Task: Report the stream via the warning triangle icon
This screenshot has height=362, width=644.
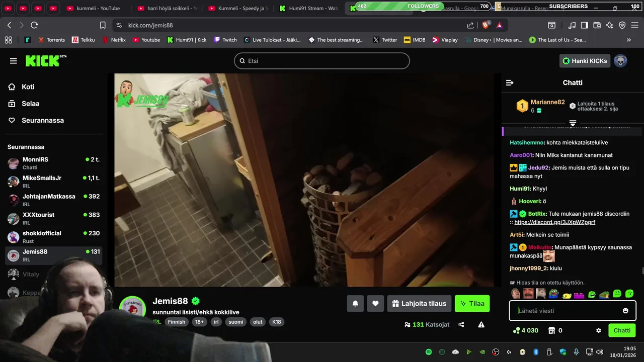Action: [481, 325]
